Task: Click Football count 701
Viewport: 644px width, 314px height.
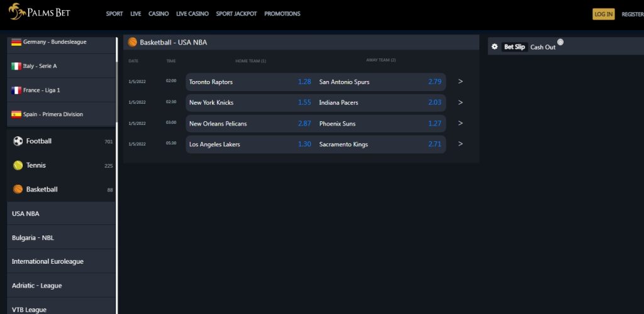Action: point(108,142)
